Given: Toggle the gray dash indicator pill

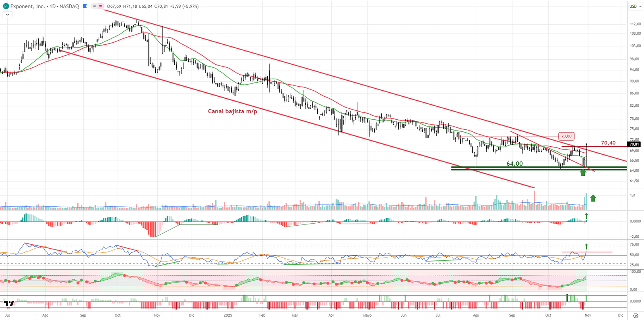Looking at the screenshot, I should pos(94,6).
